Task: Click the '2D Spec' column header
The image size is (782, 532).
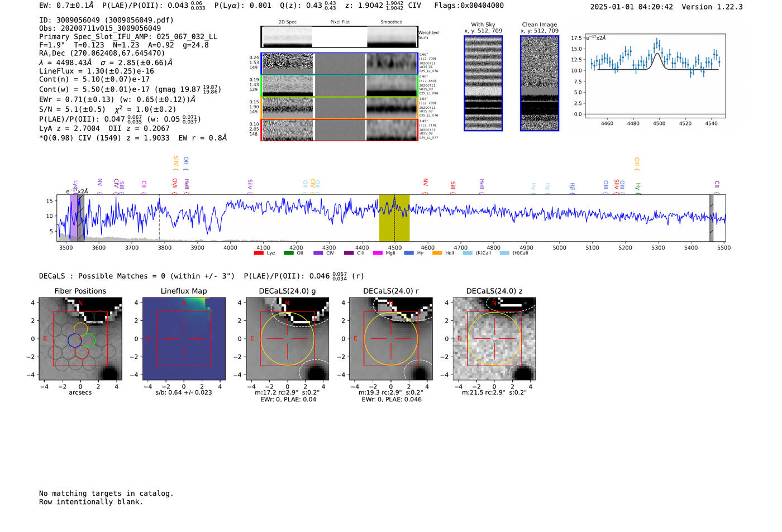Action: (288, 22)
